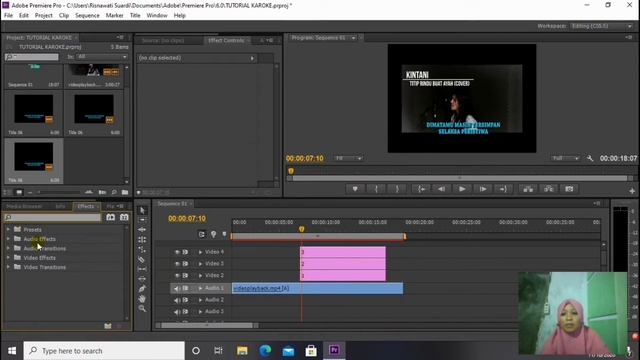Select the Track Select tool

point(142,220)
